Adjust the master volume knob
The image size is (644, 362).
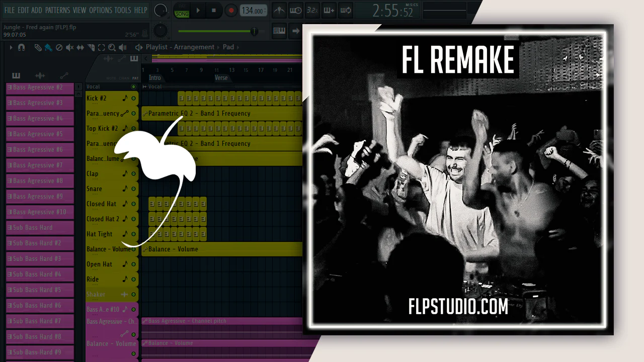[160, 10]
